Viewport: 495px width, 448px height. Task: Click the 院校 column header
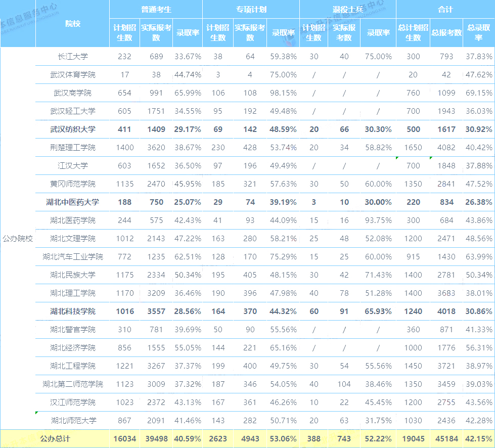pos(73,24)
